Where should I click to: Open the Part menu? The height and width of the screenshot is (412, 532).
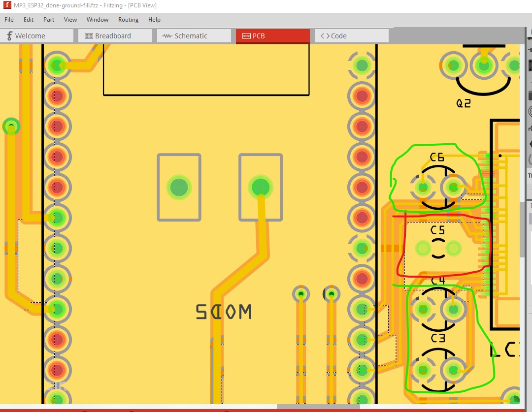49,20
